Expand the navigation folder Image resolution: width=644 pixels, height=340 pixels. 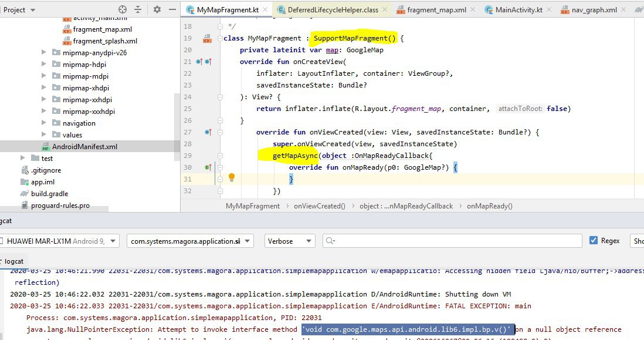[43, 123]
